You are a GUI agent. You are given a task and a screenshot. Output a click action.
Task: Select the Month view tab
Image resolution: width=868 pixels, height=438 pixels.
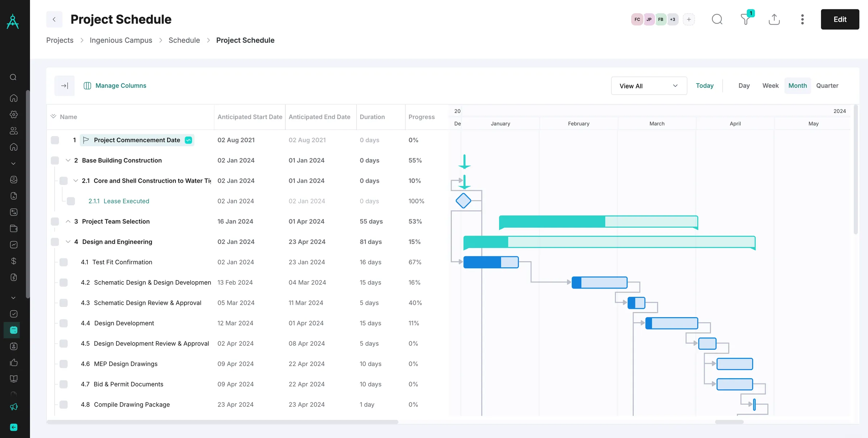(x=797, y=86)
